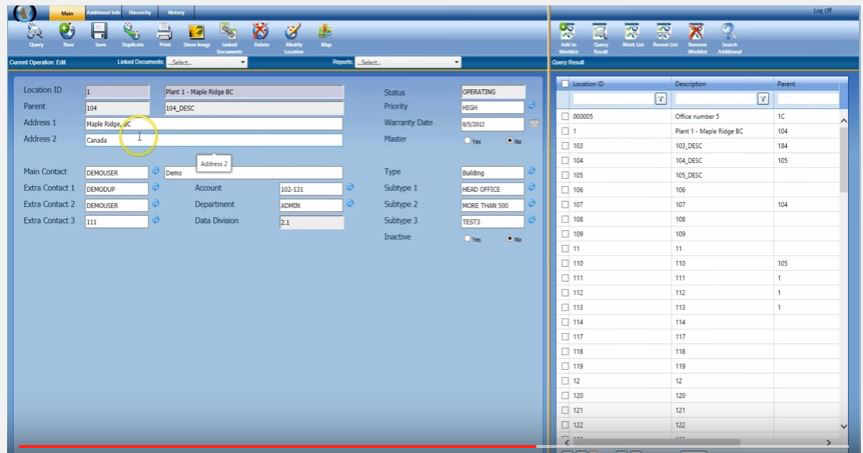
Task: Print the current location record
Action: coord(165,35)
